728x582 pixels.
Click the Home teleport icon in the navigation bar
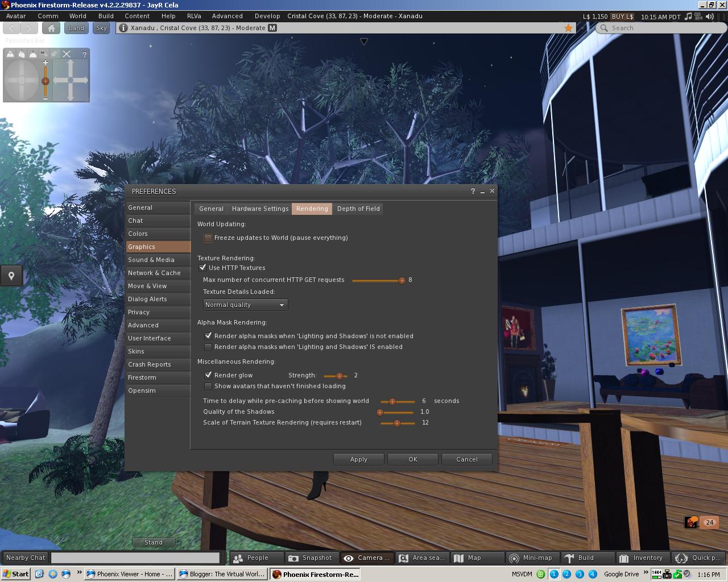click(51, 28)
